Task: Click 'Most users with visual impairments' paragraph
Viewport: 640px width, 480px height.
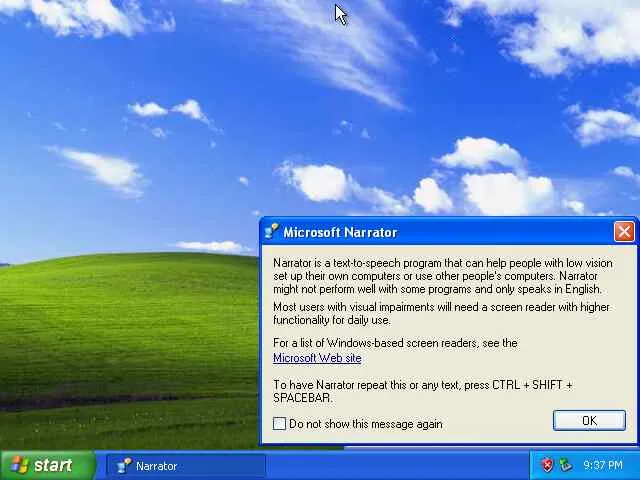Action: click(441, 313)
